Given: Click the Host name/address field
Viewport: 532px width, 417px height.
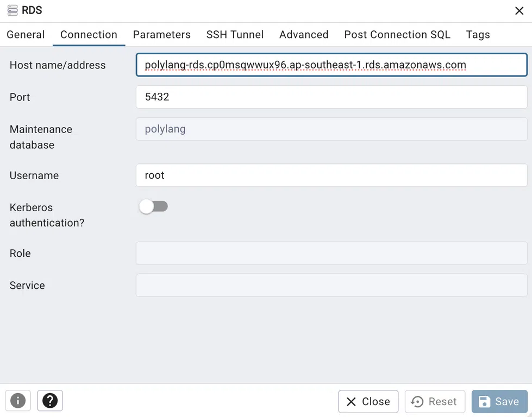Looking at the screenshot, I should (331, 65).
